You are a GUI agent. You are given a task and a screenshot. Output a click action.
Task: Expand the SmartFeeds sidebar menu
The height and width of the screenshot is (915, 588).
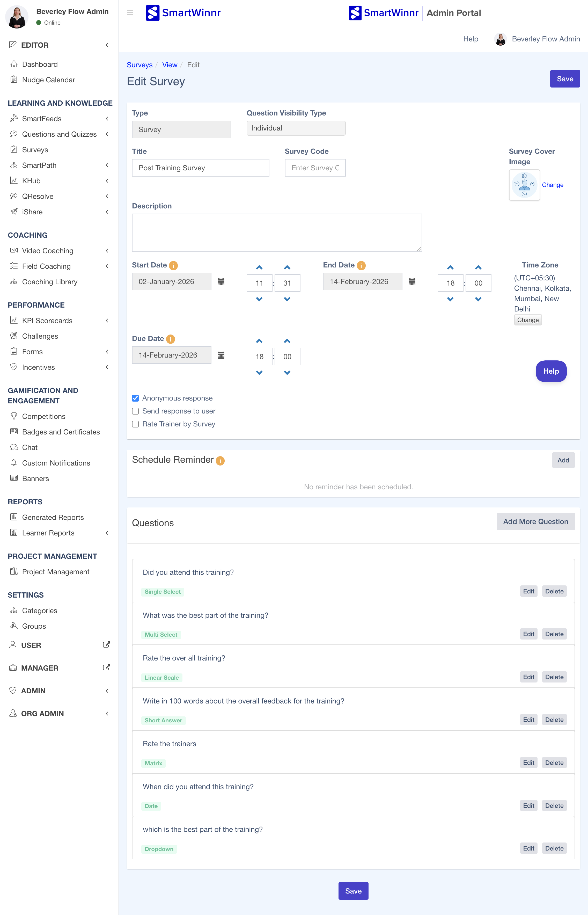pyautogui.click(x=41, y=119)
